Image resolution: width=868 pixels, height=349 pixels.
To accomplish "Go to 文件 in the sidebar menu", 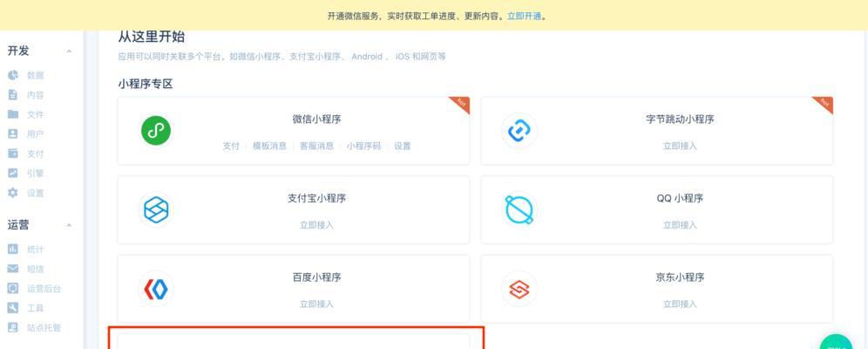I will 36,114.
